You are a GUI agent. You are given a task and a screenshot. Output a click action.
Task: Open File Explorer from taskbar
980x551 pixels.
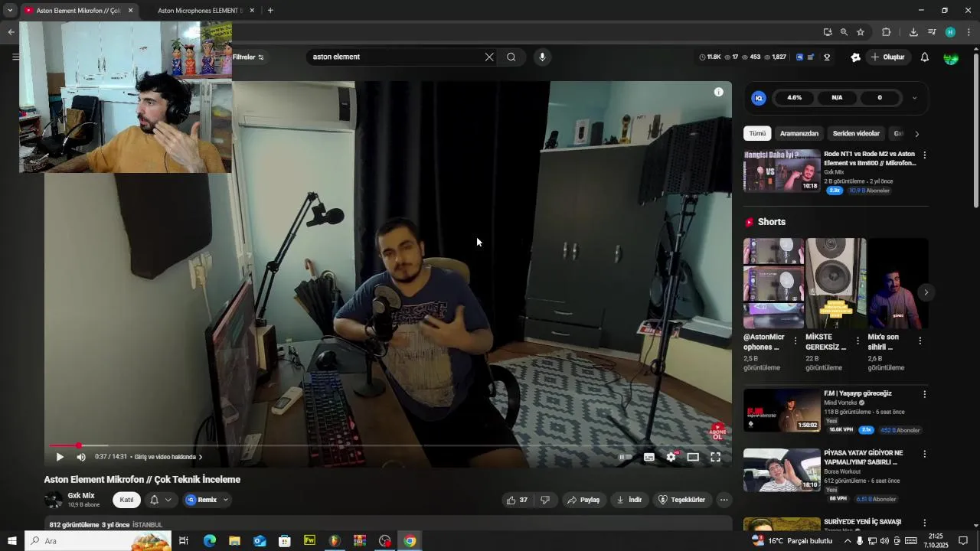[234, 541]
